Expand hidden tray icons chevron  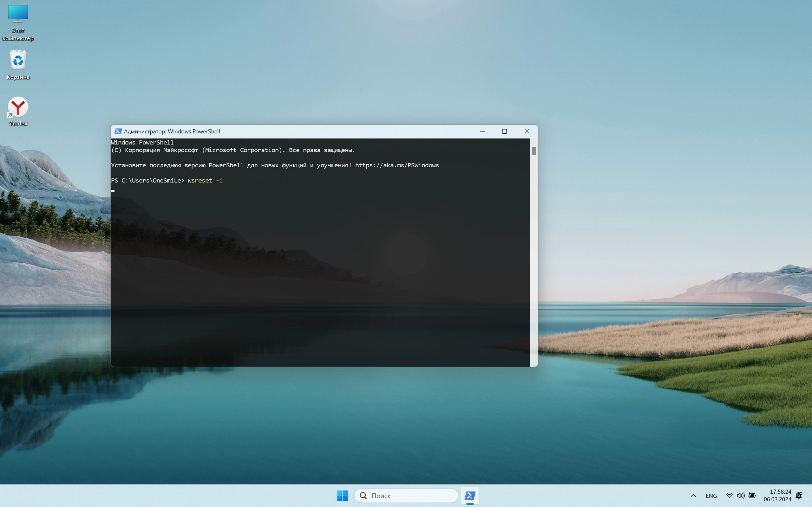click(x=693, y=495)
